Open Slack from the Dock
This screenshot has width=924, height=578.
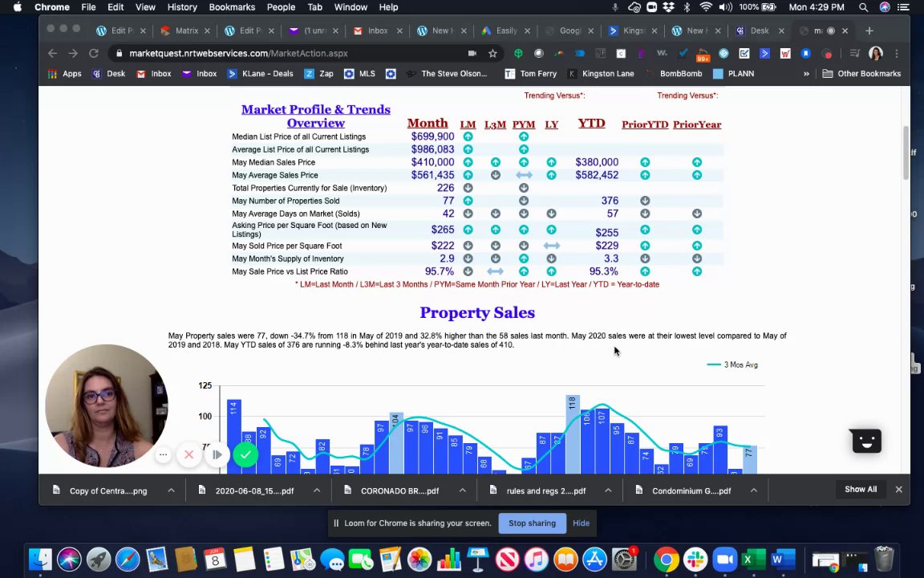[695, 559]
